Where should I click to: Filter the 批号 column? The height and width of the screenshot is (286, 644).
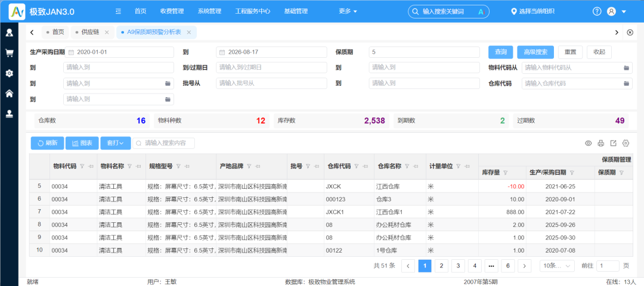point(308,166)
